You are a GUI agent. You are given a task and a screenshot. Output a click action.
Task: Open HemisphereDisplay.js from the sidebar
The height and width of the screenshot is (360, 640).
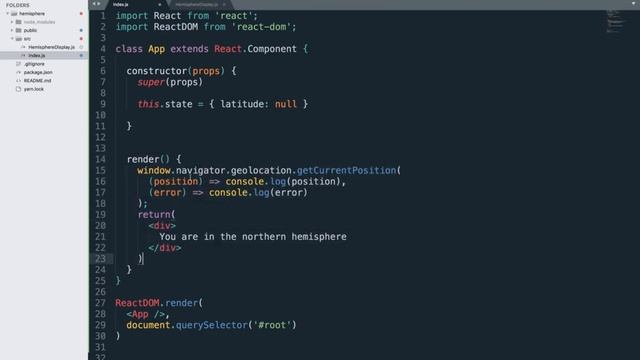pyautogui.click(x=51, y=47)
